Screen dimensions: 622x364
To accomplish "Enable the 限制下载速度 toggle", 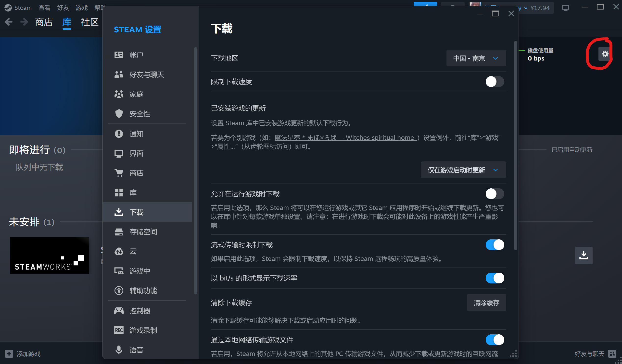I will click(x=495, y=82).
